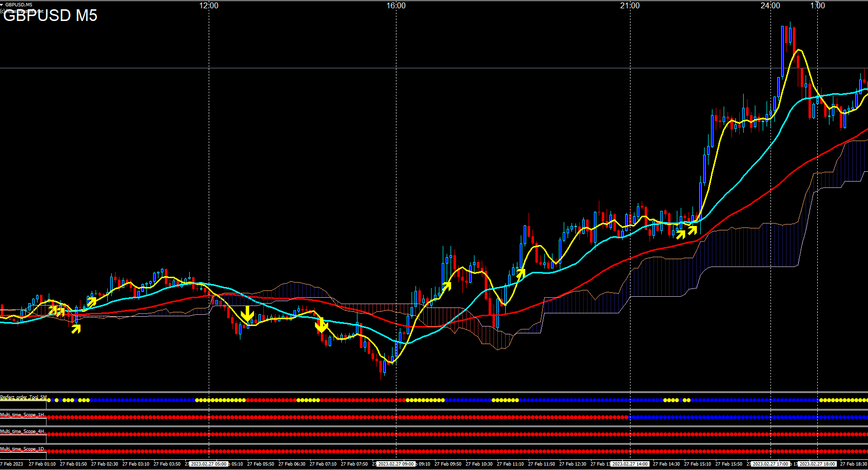Image resolution: width=868 pixels, height=470 pixels.
Task: Select the 2023.02.27 09:00 time-axis marker
Action: pos(395,464)
